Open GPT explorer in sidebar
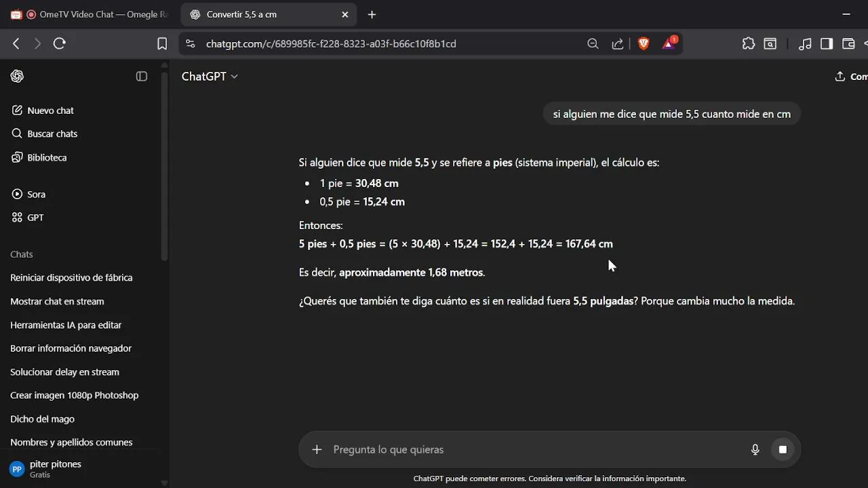 (28, 218)
